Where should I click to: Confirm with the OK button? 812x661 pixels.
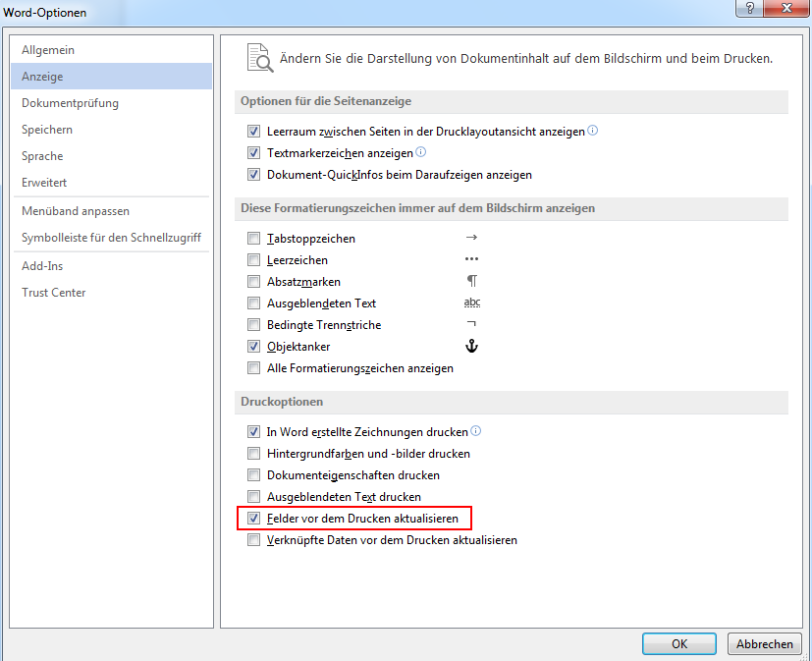click(x=679, y=644)
